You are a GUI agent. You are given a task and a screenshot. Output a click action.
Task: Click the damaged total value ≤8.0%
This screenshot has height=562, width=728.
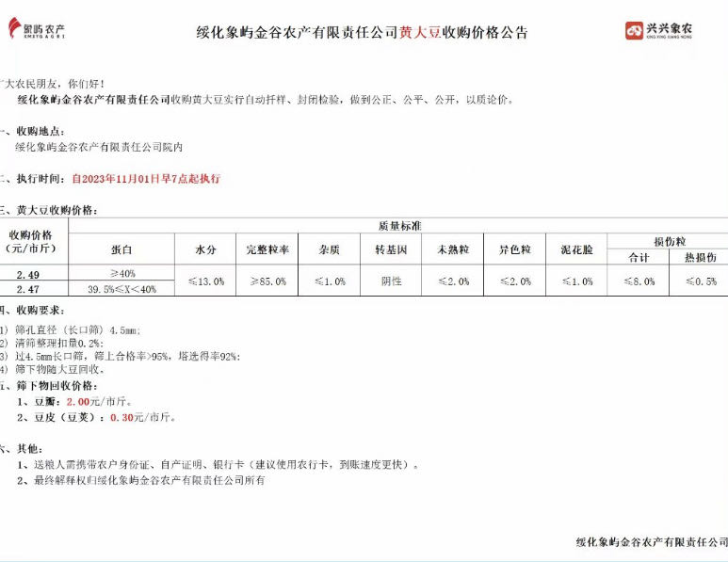639,281
